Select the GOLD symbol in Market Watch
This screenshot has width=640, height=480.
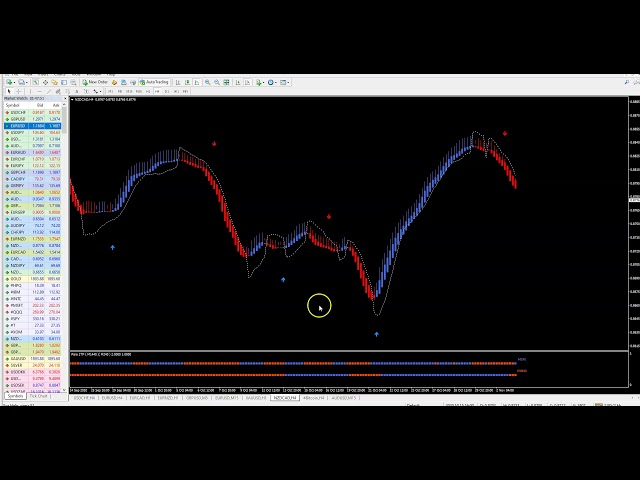point(16,278)
